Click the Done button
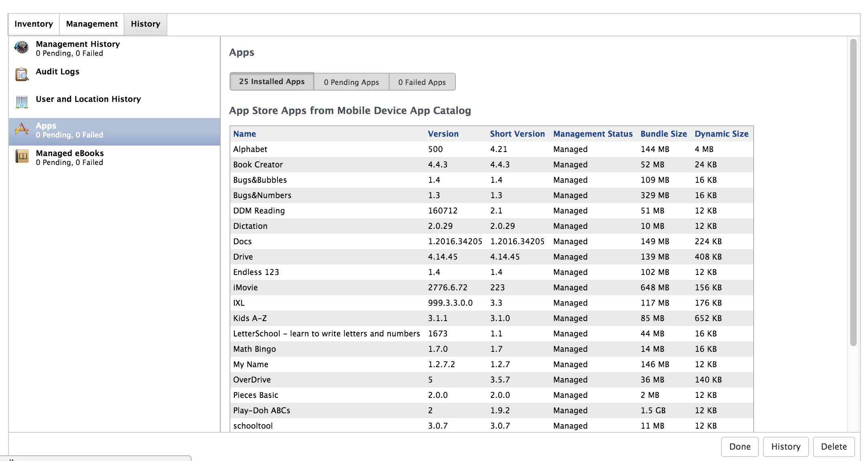This screenshot has height=461, width=868. click(740, 447)
